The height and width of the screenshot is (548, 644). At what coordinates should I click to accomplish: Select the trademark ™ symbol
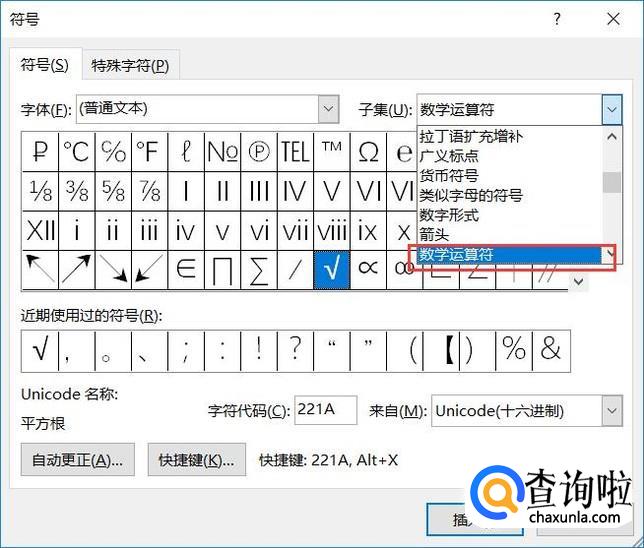click(x=332, y=152)
